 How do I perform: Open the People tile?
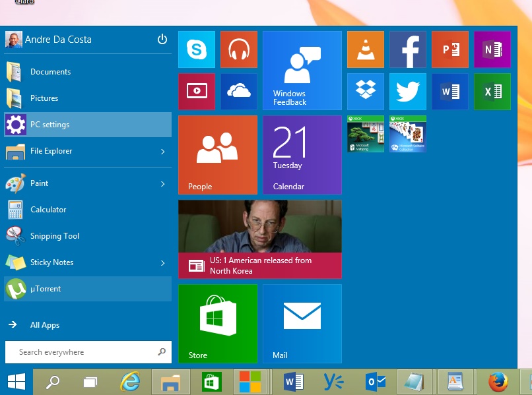(x=217, y=155)
